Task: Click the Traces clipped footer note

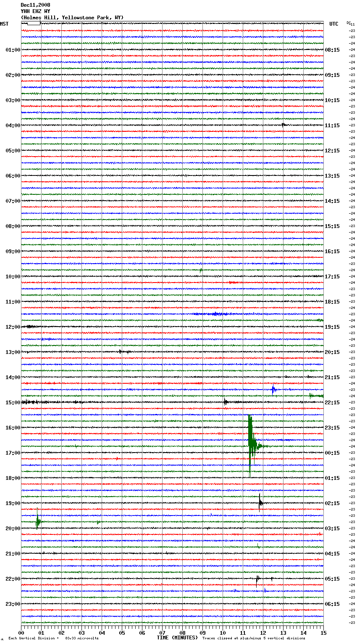Action: 254,638
